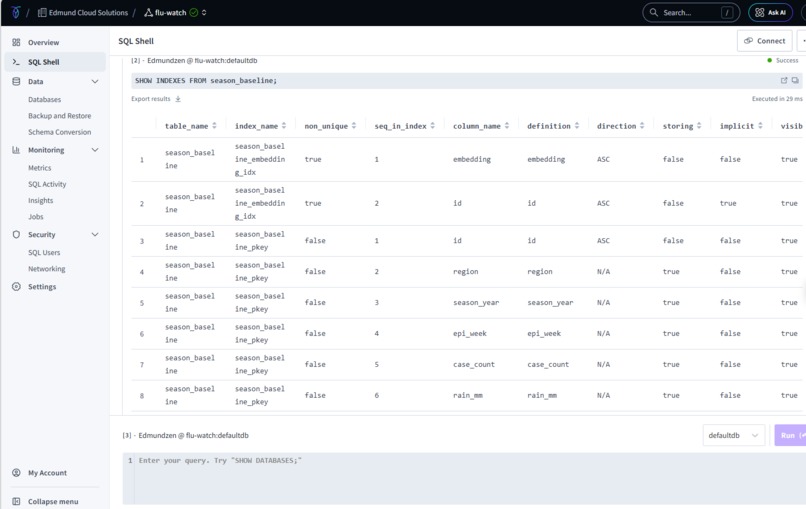Screen dimensions: 806x509
Task: Click the flu-watch cluster name
Action: (x=170, y=12)
